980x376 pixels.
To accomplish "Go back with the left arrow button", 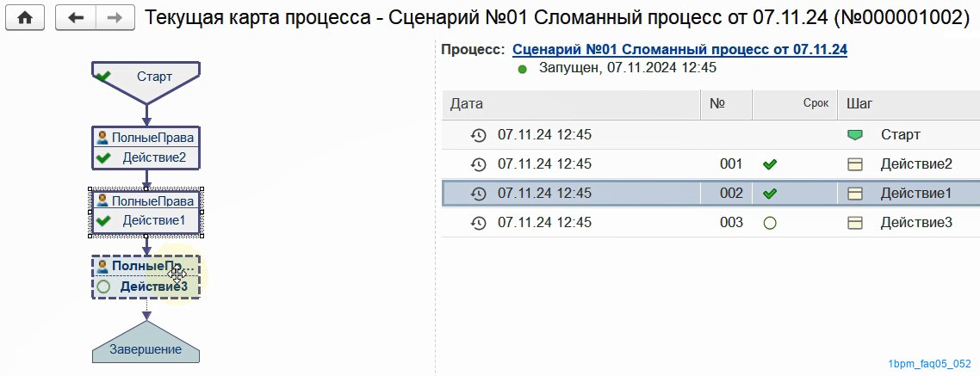I will point(76,17).
